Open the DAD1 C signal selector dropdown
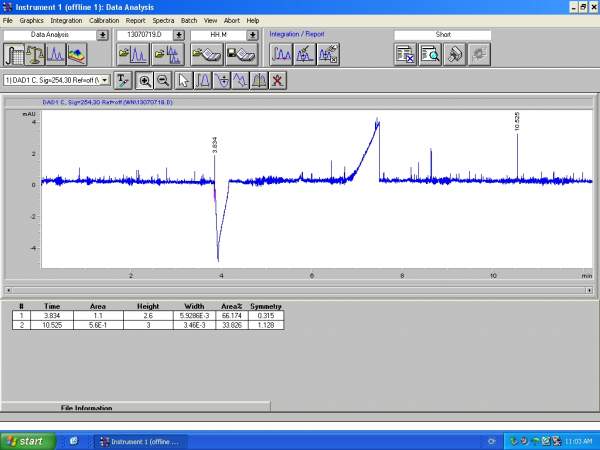Viewport: 600px width, 450px height. (x=104, y=80)
